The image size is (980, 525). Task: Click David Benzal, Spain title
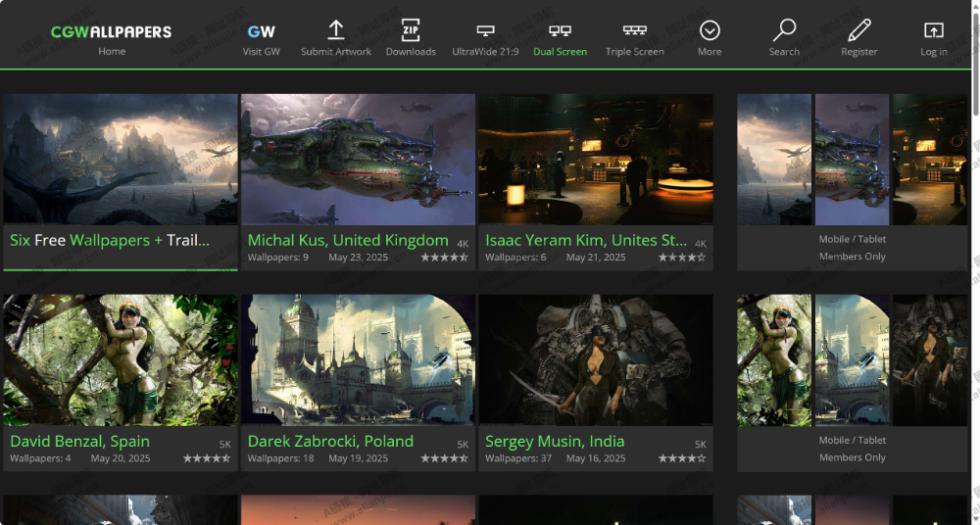(80, 441)
